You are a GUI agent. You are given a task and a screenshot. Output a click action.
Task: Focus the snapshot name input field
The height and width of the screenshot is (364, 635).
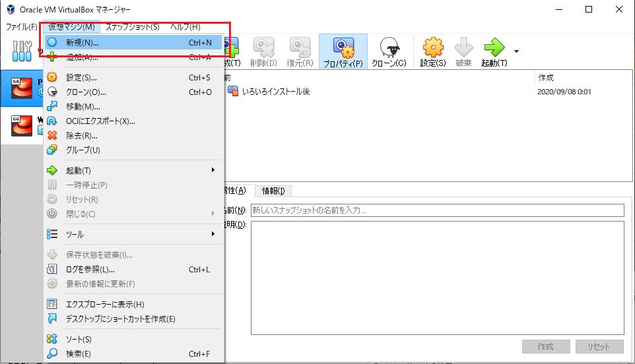click(x=438, y=210)
